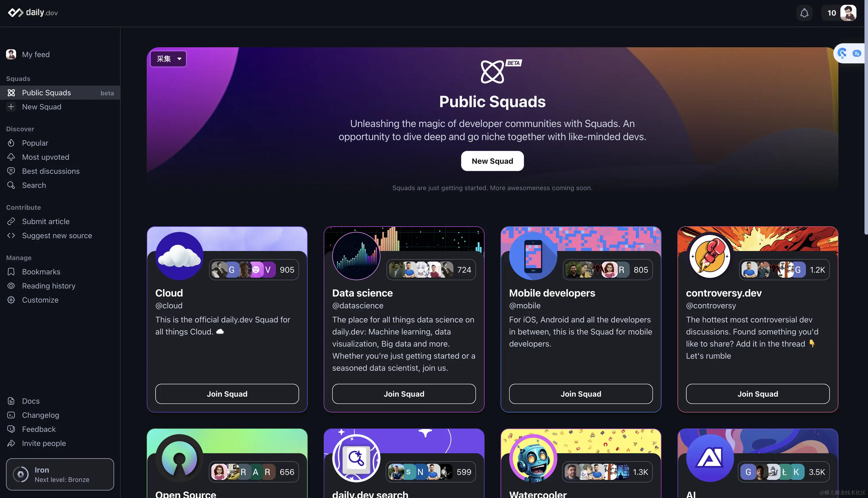Screen dimensions: 868x498
Task: Click the controversy.dev boxing glove icon
Action: 710,256
